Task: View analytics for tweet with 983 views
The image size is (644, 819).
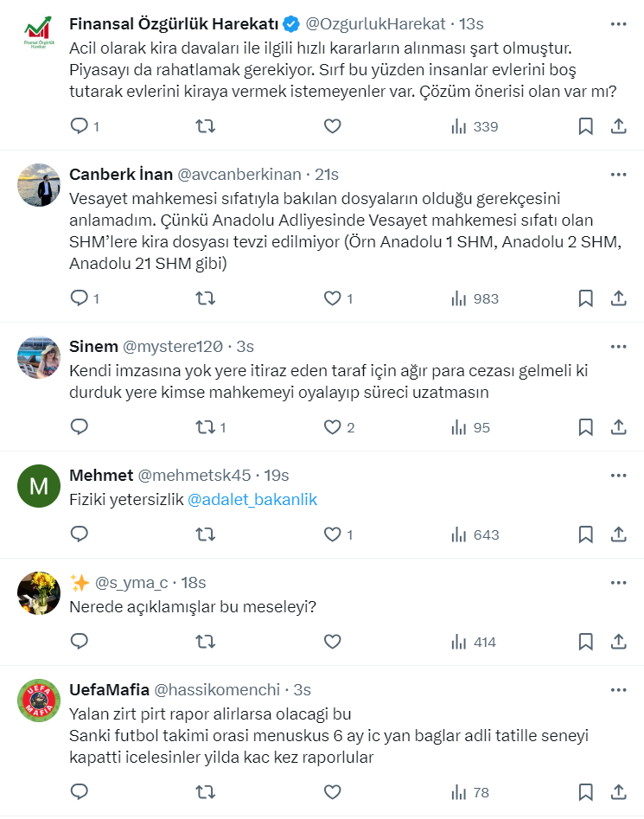Action: [475, 298]
